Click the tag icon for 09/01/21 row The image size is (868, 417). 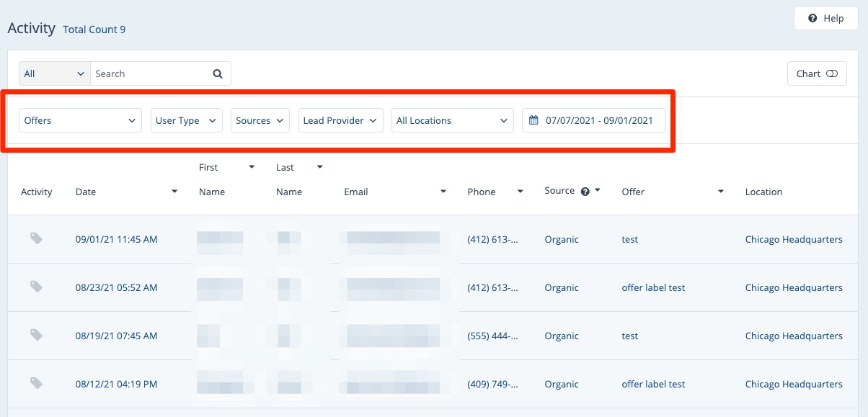click(x=36, y=238)
